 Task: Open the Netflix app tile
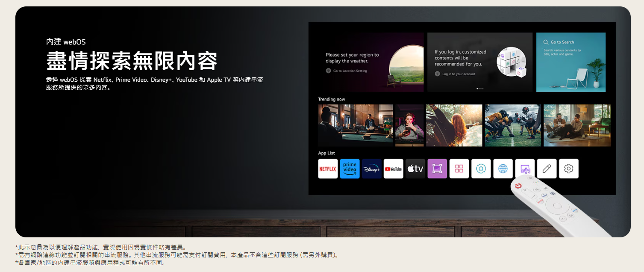tap(328, 169)
